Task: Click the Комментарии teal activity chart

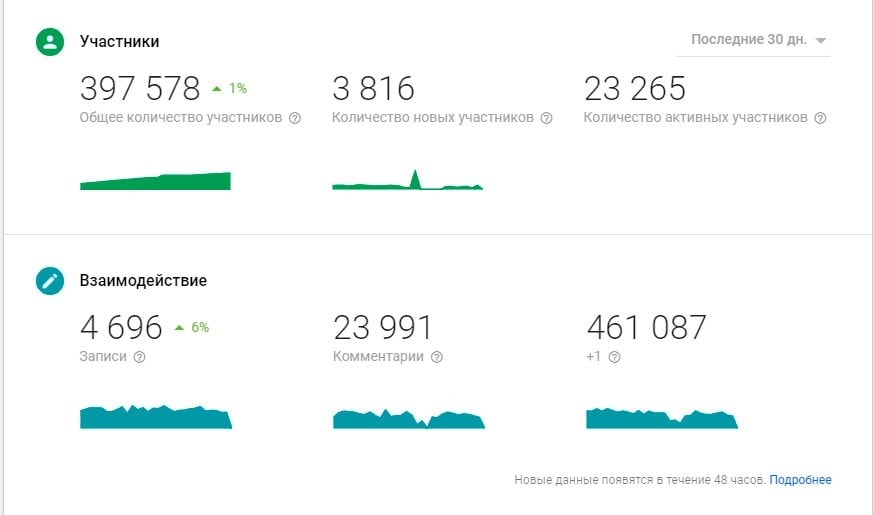Action: 409,419
